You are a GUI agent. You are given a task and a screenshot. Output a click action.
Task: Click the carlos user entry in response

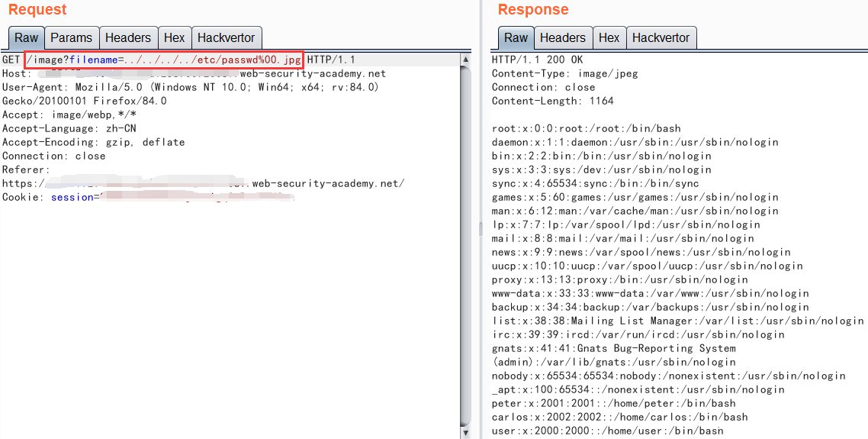tap(619, 417)
